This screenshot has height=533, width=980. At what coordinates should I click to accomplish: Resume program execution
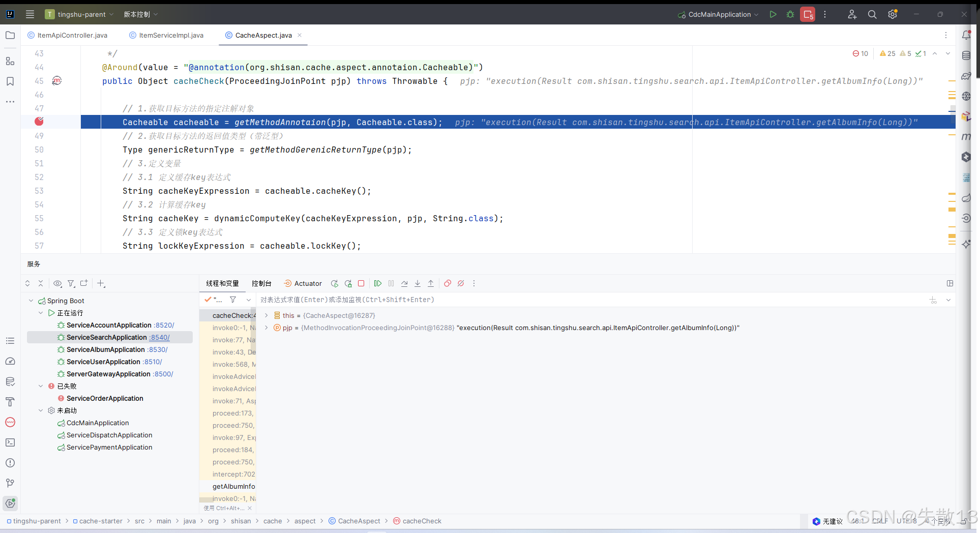point(378,283)
